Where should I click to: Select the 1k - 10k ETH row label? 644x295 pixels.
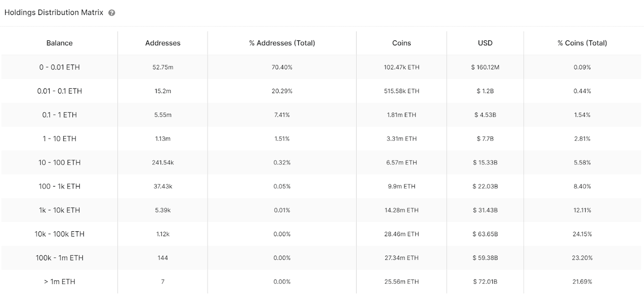60,210
